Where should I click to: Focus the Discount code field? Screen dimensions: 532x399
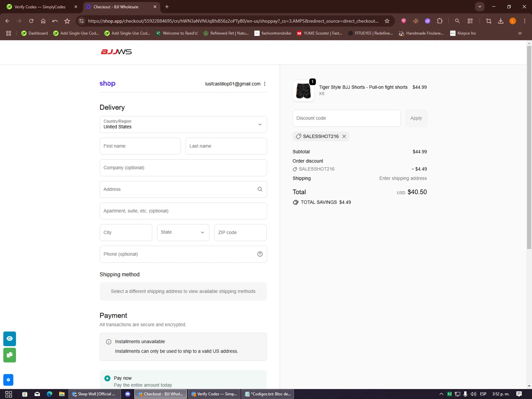coord(347,118)
